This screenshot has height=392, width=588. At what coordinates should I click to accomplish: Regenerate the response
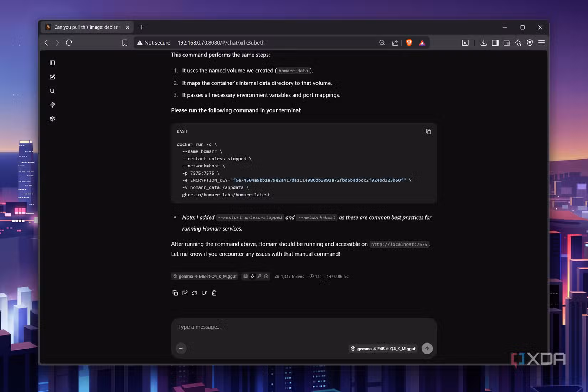pos(195,293)
